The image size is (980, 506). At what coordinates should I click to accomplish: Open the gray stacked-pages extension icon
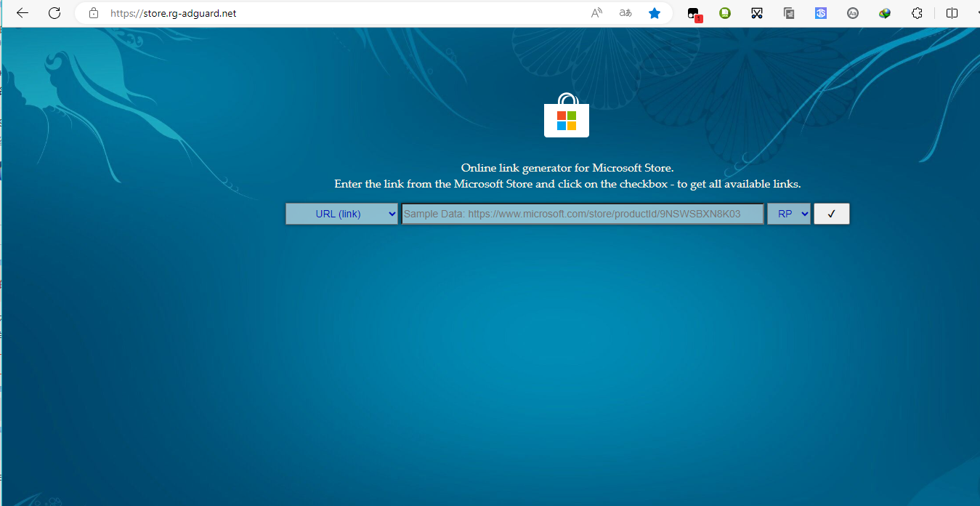(789, 13)
